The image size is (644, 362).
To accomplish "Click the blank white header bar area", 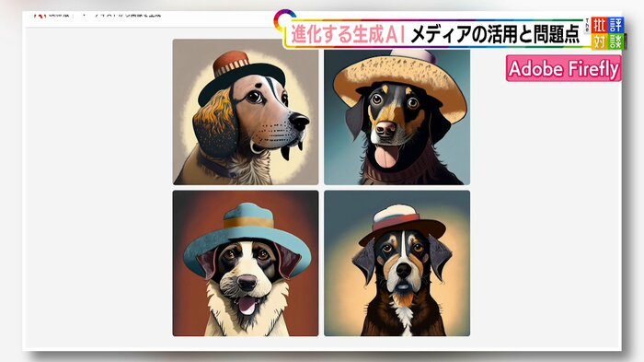I will pyautogui.click(x=218, y=19).
